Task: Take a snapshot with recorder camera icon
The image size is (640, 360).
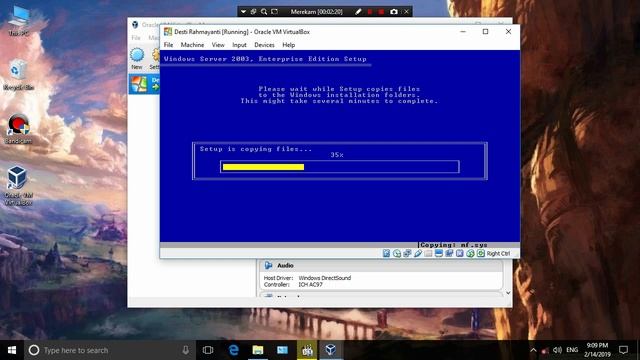Action: tap(393, 12)
